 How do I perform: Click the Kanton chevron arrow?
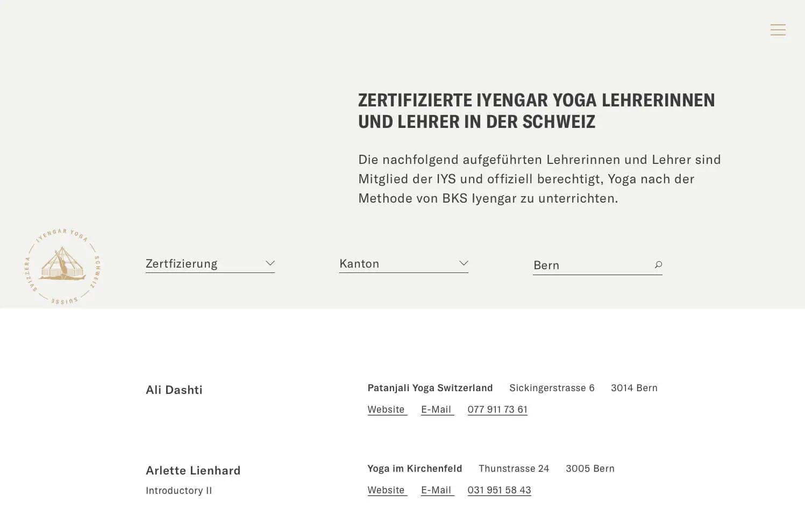(464, 263)
